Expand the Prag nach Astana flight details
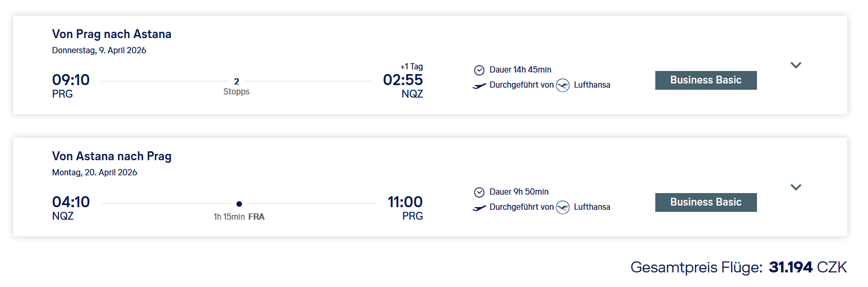 point(796,65)
